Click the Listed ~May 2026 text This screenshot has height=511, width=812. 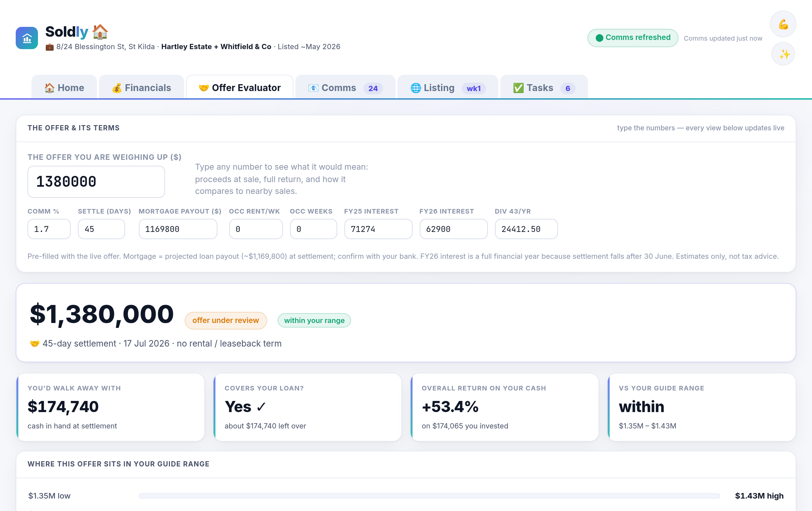(309, 47)
